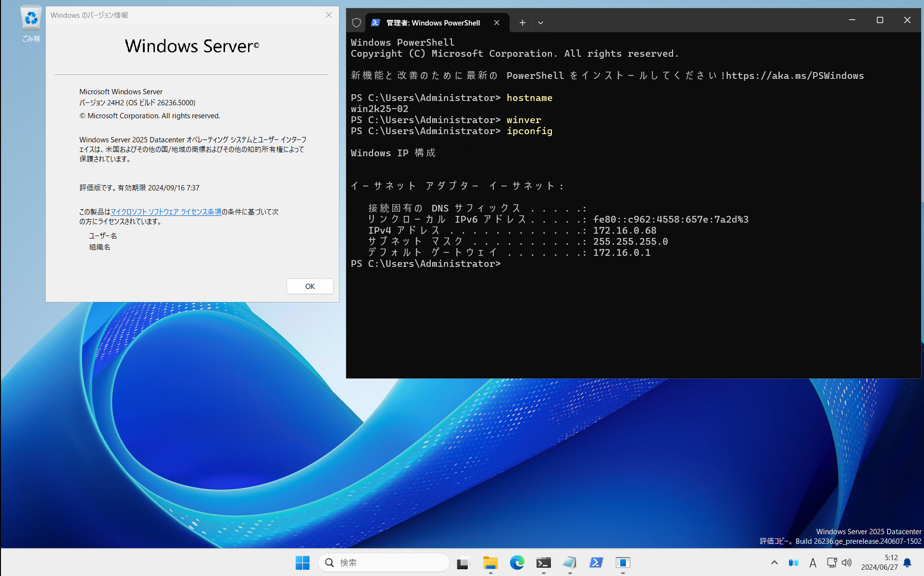Open File Explorer from the taskbar

tap(490, 563)
